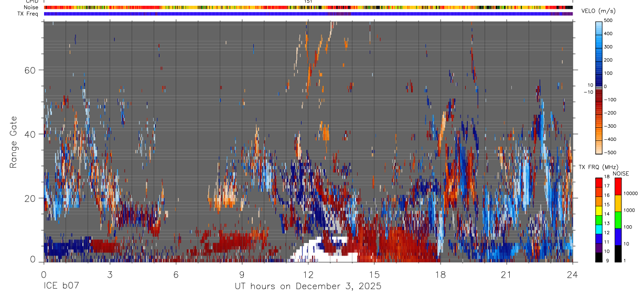Click the purple 10-11 MHz swatch
This screenshot has height=297, width=644.
click(599, 248)
